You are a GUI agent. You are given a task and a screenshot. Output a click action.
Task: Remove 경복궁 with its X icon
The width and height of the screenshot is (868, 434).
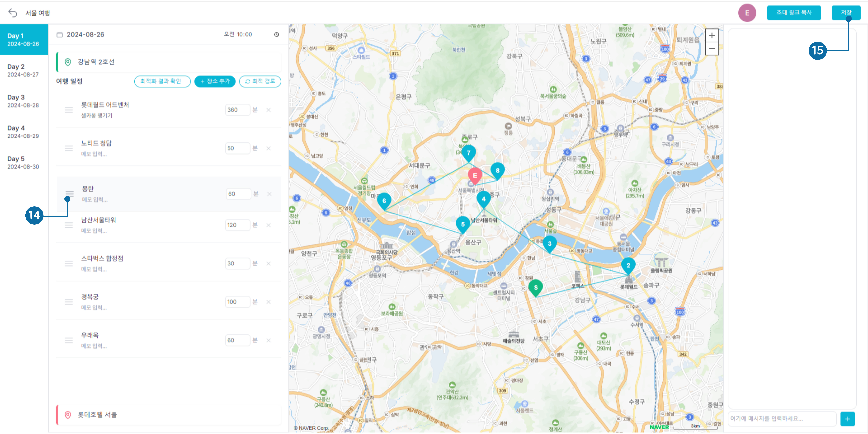[x=269, y=302]
